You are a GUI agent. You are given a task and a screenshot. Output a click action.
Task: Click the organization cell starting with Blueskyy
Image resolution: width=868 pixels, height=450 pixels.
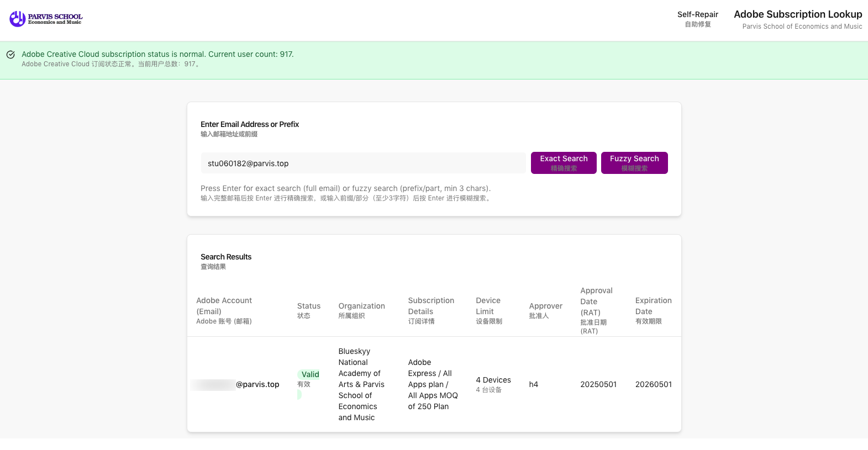361,384
